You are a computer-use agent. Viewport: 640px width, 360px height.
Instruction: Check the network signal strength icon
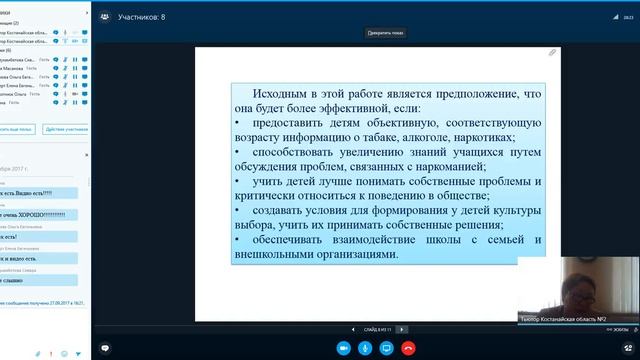[x=616, y=17]
